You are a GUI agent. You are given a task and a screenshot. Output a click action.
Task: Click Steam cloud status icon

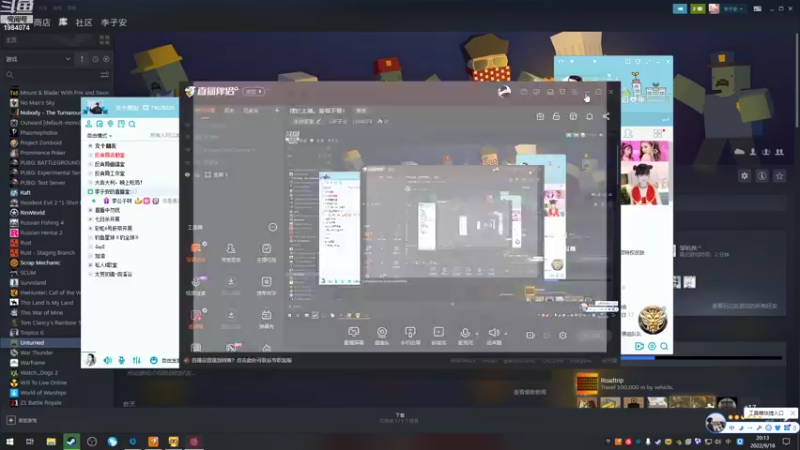click(x=739, y=152)
